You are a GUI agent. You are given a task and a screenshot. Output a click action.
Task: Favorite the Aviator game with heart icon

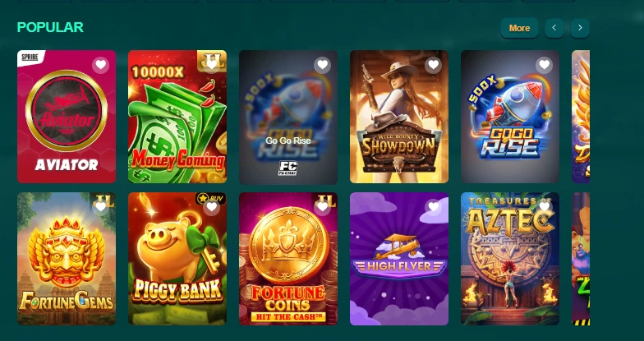pyautogui.click(x=100, y=65)
